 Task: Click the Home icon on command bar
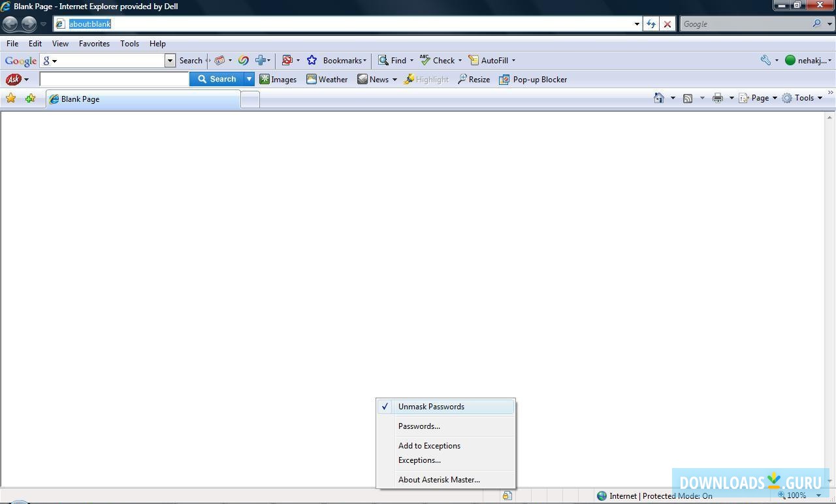[x=659, y=98]
